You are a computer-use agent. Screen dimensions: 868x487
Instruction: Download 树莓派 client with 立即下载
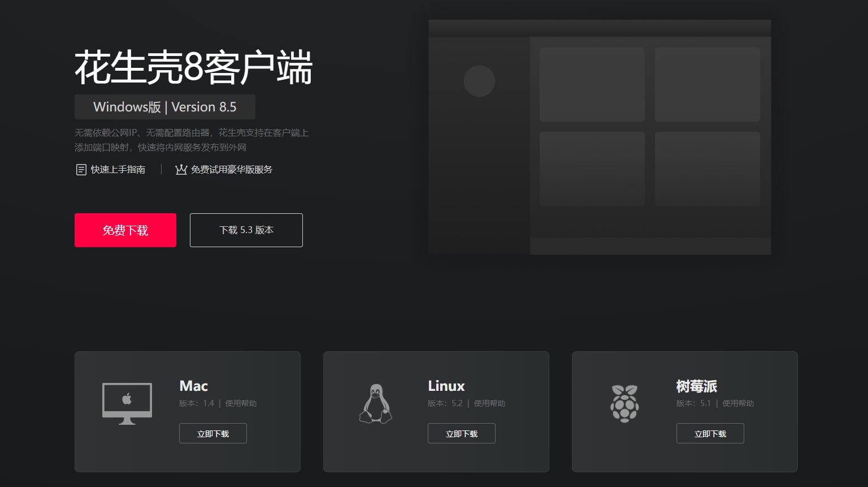tap(710, 433)
